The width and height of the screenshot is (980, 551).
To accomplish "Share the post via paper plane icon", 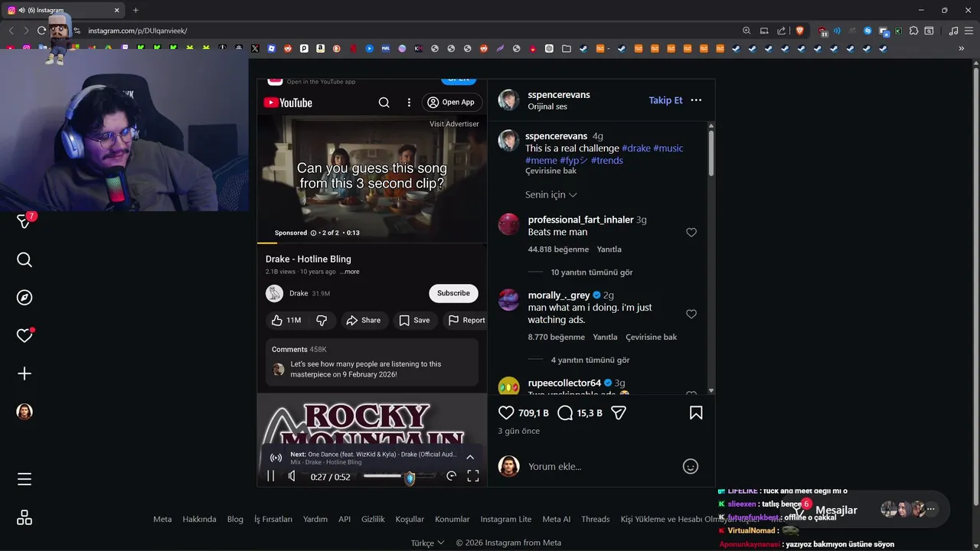I will 619,412.
